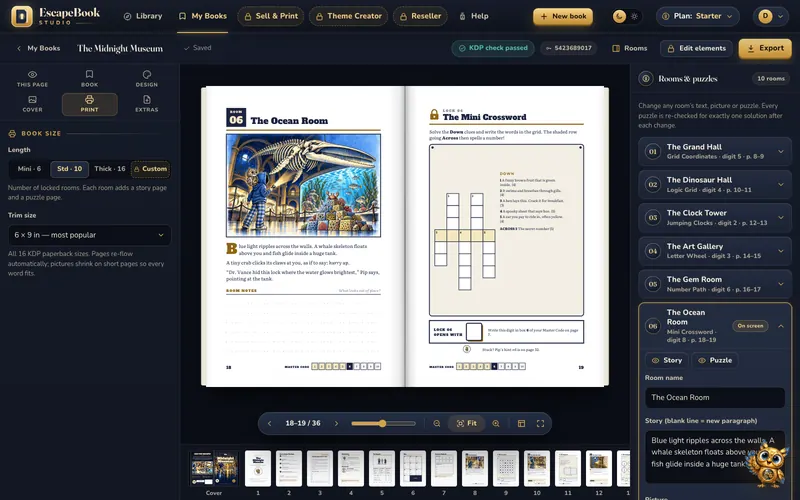Click room number 03 circle
This screenshot has height=500, width=800.
653,218
